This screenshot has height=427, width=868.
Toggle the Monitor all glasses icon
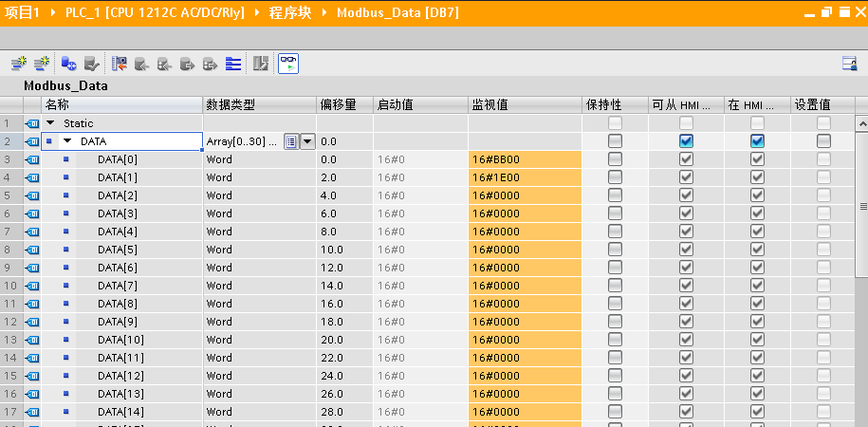(288, 64)
